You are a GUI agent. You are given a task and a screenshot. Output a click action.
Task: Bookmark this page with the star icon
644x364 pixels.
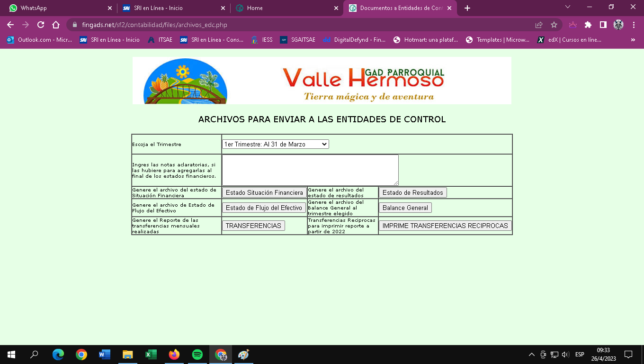[x=554, y=25]
